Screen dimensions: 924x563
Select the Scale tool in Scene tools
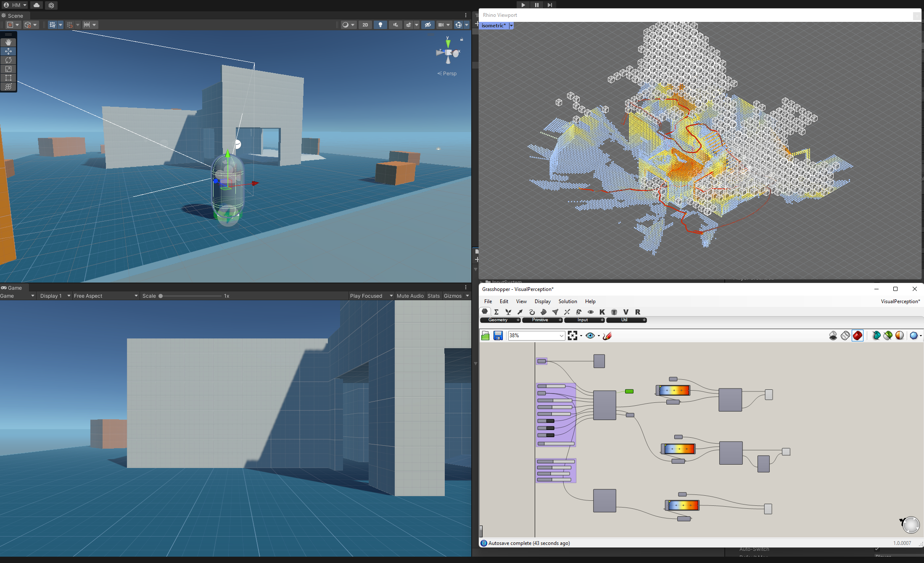pyautogui.click(x=8, y=69)
